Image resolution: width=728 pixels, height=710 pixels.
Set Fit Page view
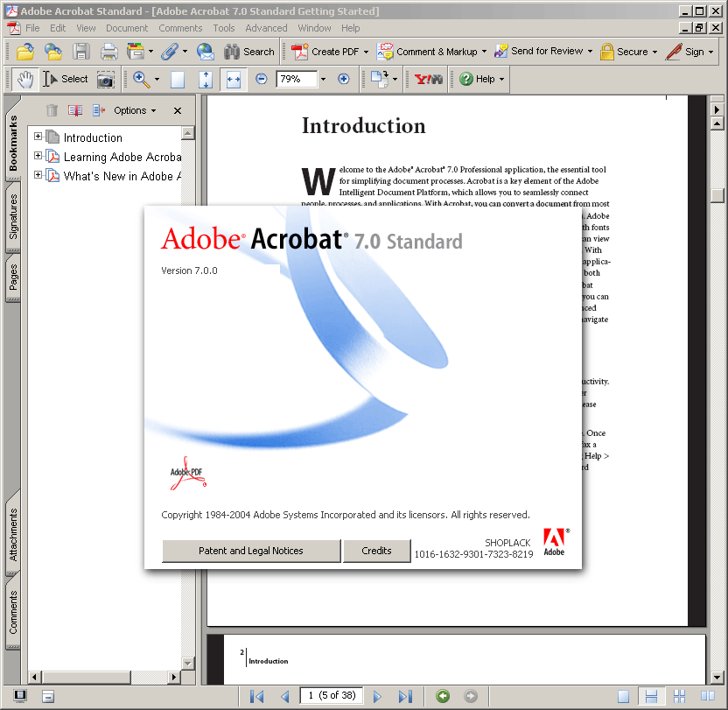coord(206,80)
